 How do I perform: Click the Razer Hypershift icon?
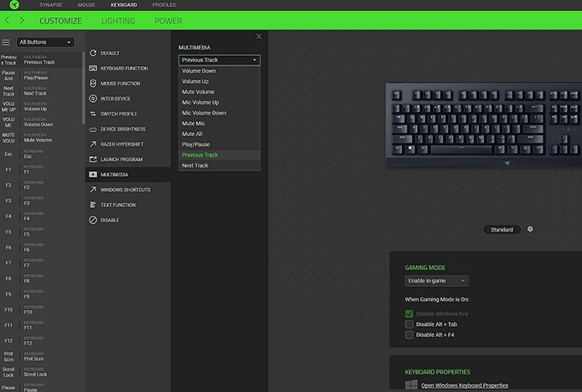92,144
